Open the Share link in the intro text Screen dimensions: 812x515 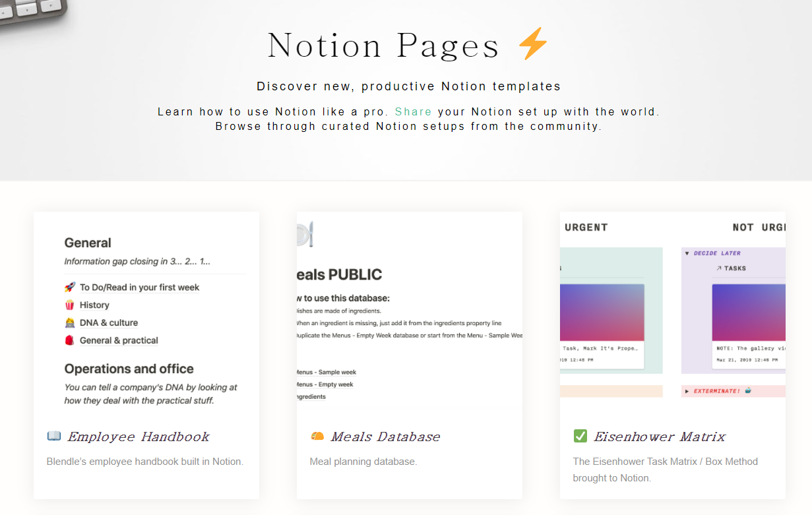click(x=414, y=111)
